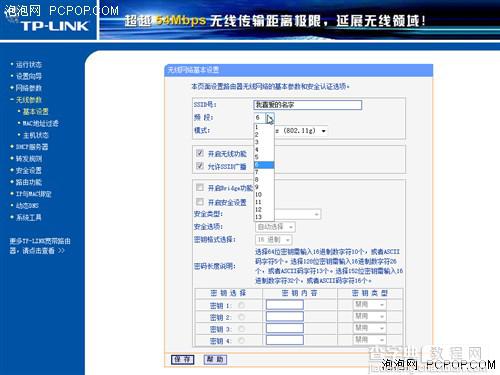Select the 密钥 2 radio button

(x=241, y=317)
